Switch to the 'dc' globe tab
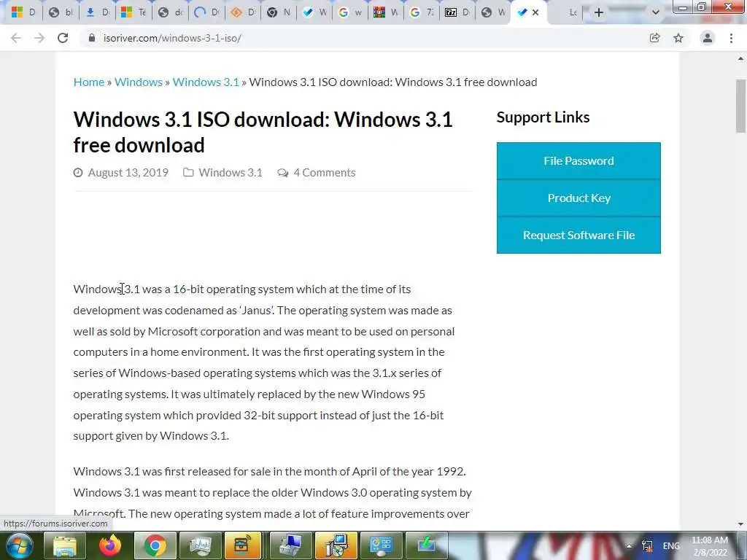747x560 pixels. pyautogui.click(x=170, y=12)
